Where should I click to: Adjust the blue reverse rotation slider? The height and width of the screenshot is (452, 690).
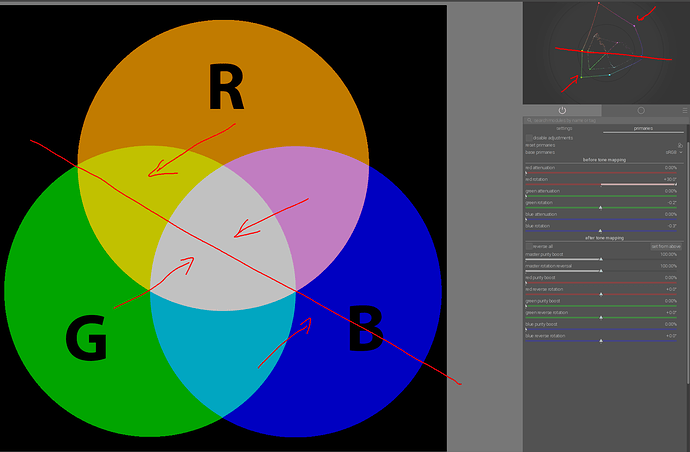click(601, 341)
